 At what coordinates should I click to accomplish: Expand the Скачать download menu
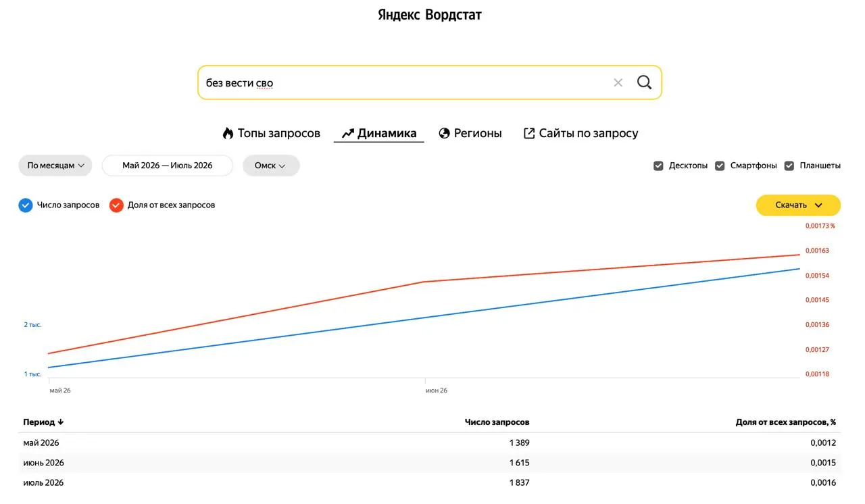(x=798, y=205)
